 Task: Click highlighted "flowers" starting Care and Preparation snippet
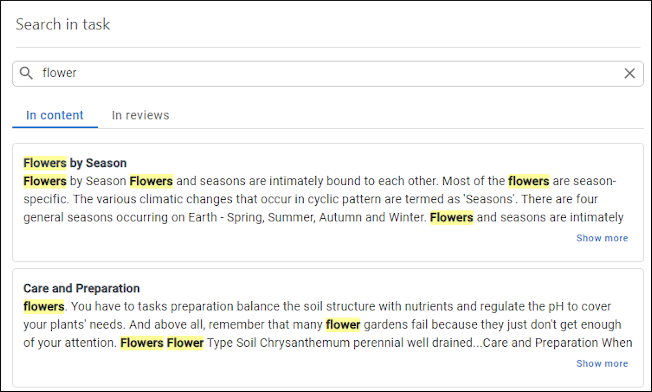tap(44, 307)
